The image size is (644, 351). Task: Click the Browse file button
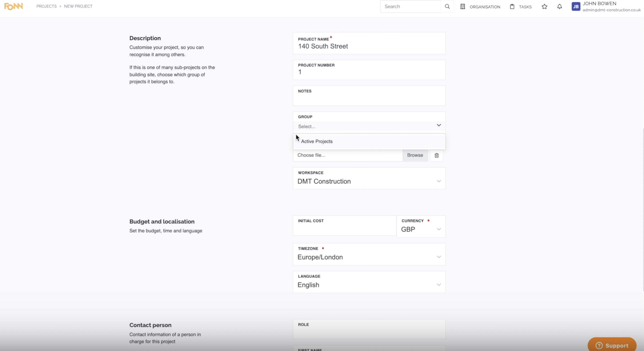pos(415,155)
